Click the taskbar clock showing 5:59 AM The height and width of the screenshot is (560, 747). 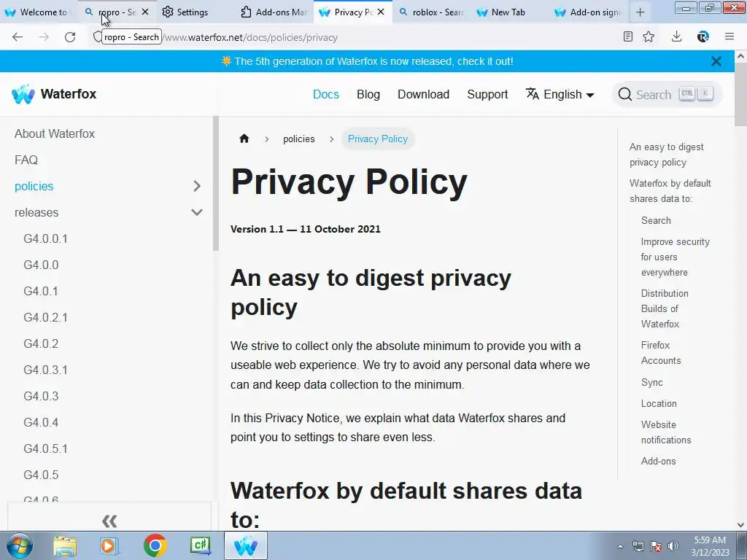710,546
